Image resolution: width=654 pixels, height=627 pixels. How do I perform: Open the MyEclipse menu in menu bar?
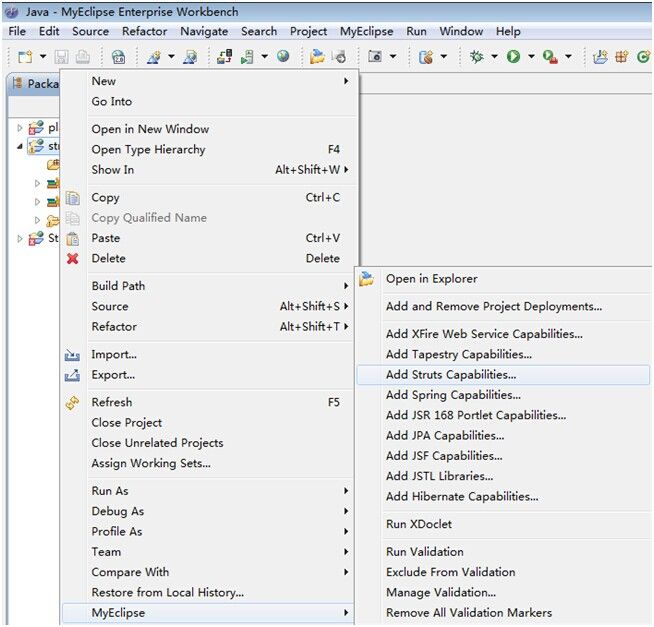(366, 31)
